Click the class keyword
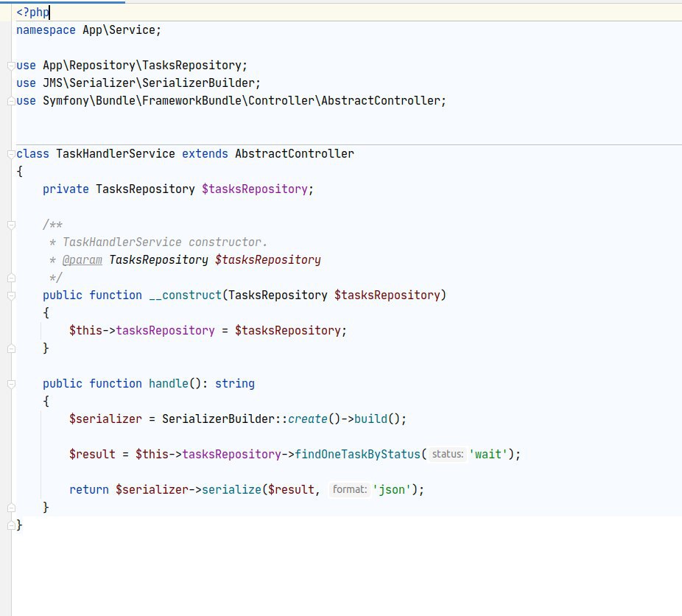Screen dimensions: 682x616 coord(32,154)
